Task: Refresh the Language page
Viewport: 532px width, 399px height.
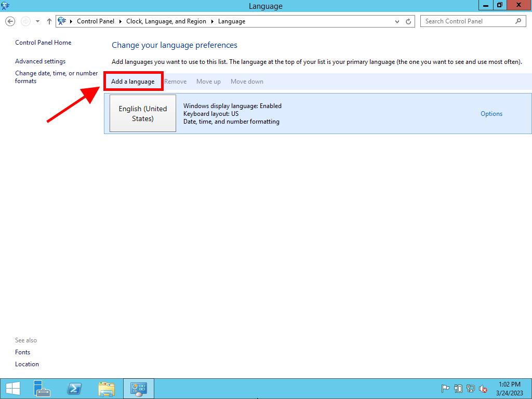Action: pyautogui.click(x=408, y=21)
